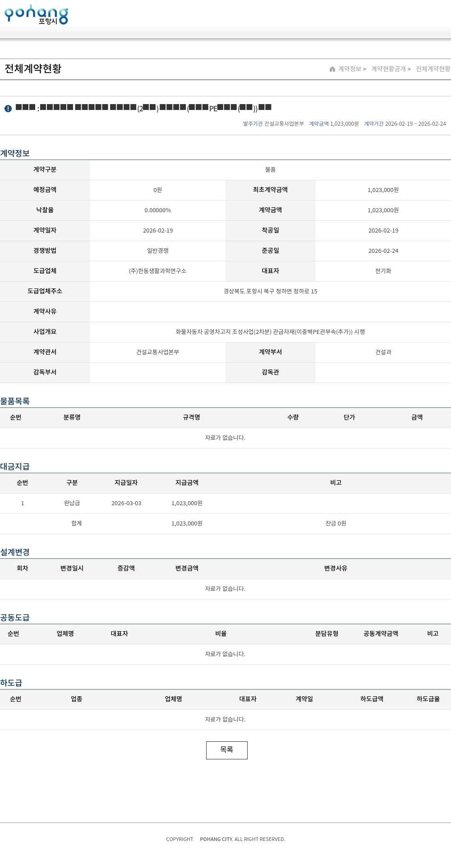Image resolution: width=451 pixels, height=868 pixels.
Task: Click the exclamation icon beside the contract title
Action: point(8,109)
